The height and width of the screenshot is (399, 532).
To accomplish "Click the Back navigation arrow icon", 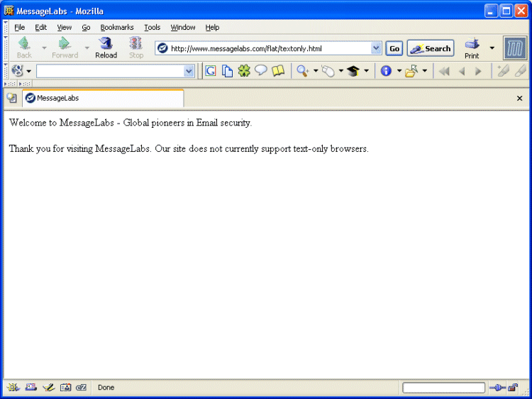I will 24,43.
